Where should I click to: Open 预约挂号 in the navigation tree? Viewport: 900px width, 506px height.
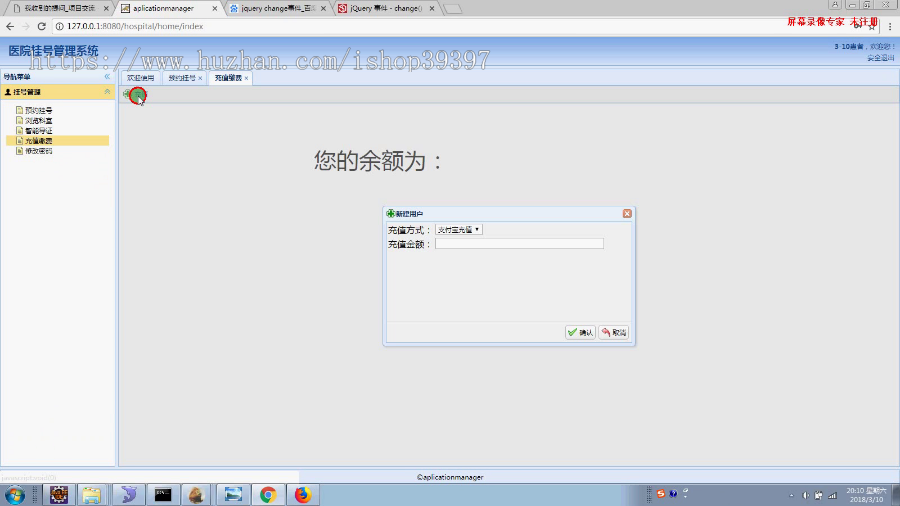[x=38, y=110]
